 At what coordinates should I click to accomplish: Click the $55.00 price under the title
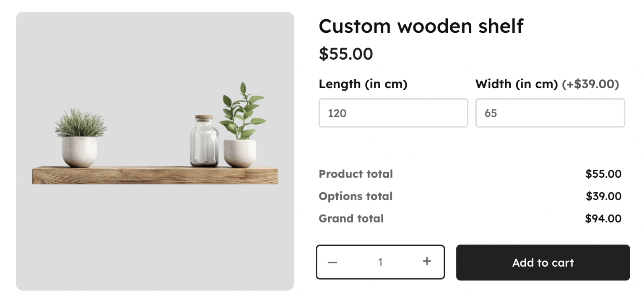(345, 54)
